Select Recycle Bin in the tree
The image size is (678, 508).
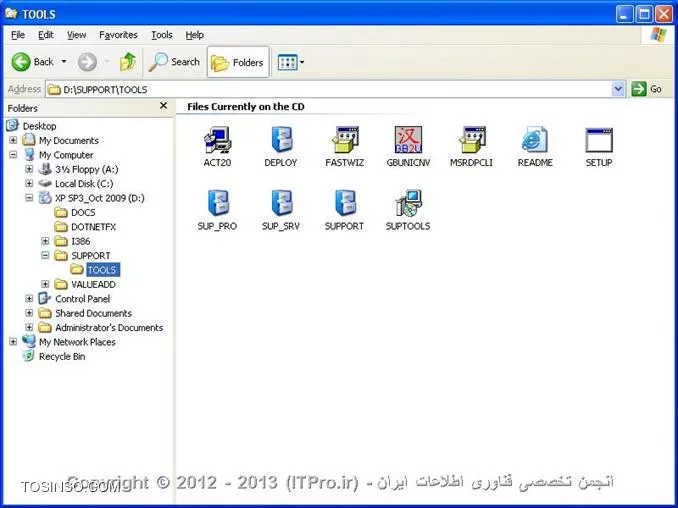(62, 356)
